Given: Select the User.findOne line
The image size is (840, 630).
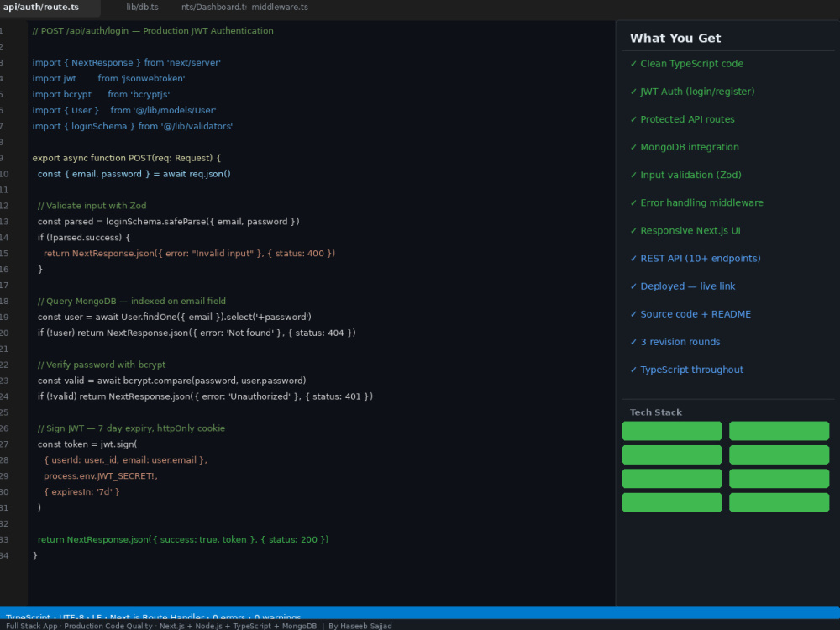Looking at the screenshot, I should tap(175, 318).
